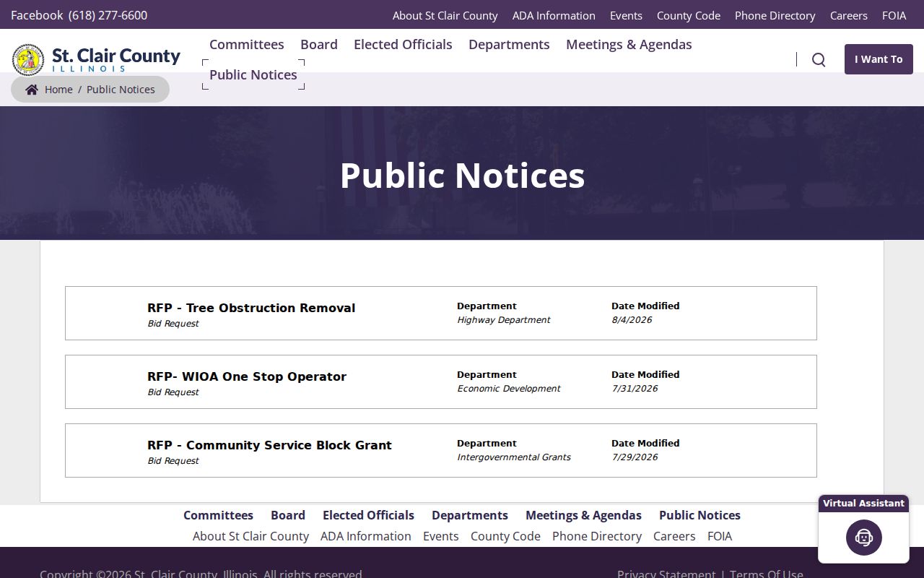The image size is (924, 578).
Task: Open Phone Directory in the footer
Action: (x=597, y=536)
